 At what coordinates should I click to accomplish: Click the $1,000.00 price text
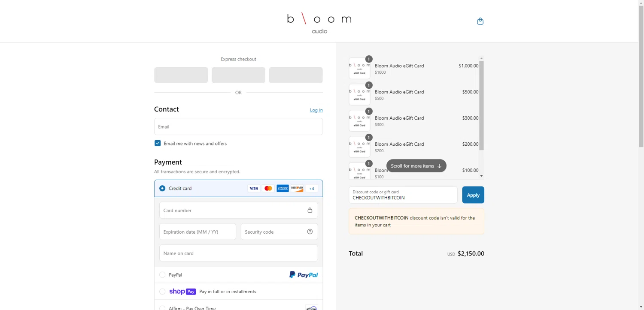point(468,66)
